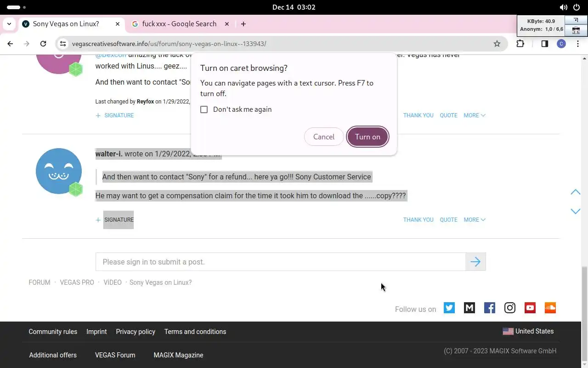This screenshot has height=368, width=588.
Task: Open the Instagram social icon
Action: tap(510, 308)
